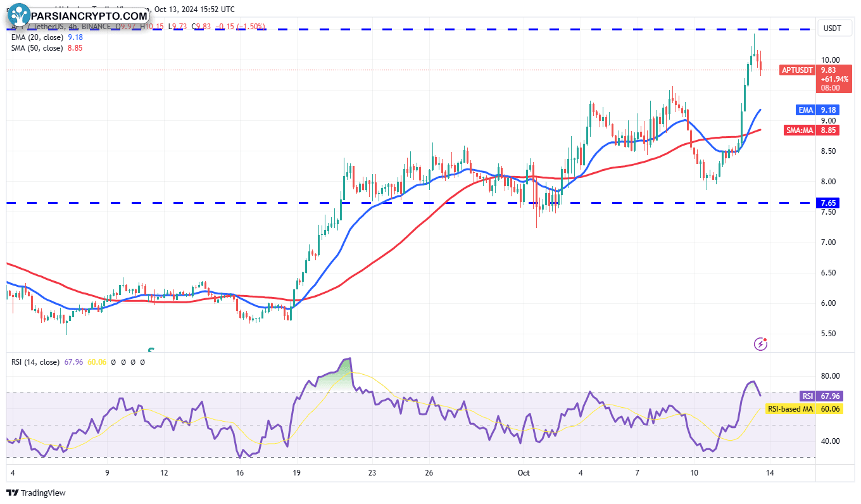861x504 pixels.
Task: Click the 26 date on time axis
Action: tap(429, 473)
